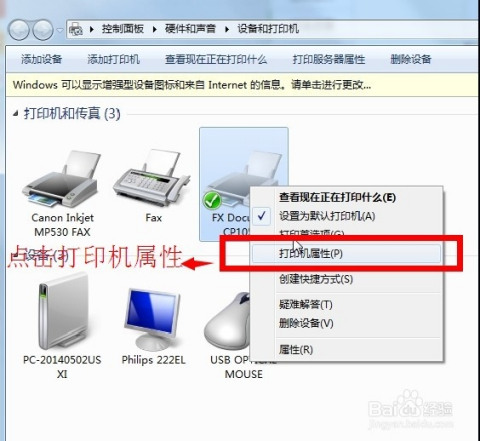
Task: Click the forward navigation arrow button
Action: tap(43, 30)
